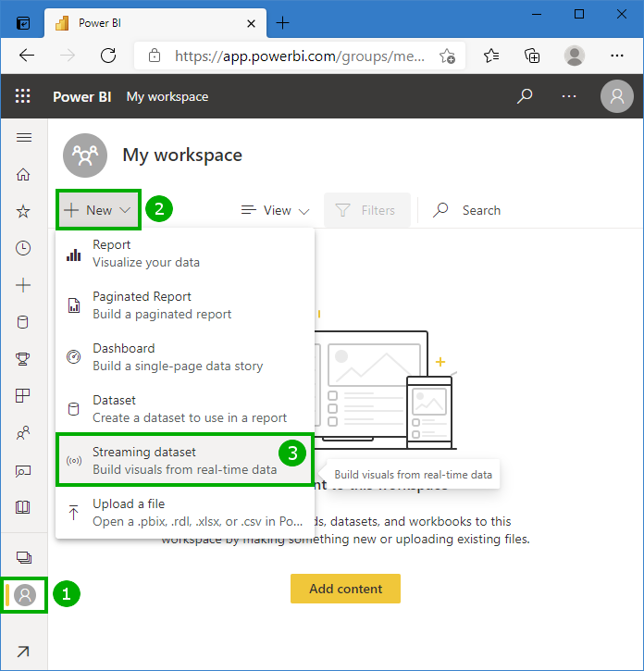Viewport: 644px width, 671px height.
Task: Open Recent clock icon in the sidebar
Action: 23,248
